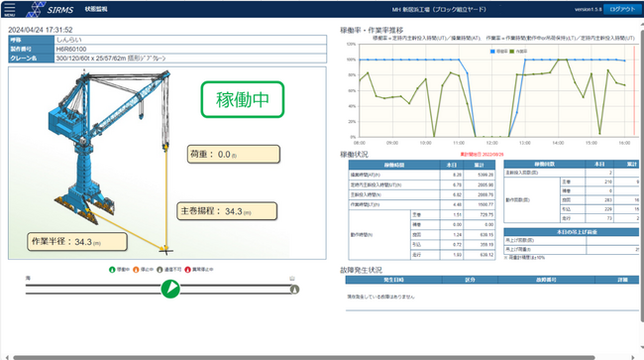Click today's count 229 in operation count table
This screenshot has width=644, height=360.
tap(608, 209)
